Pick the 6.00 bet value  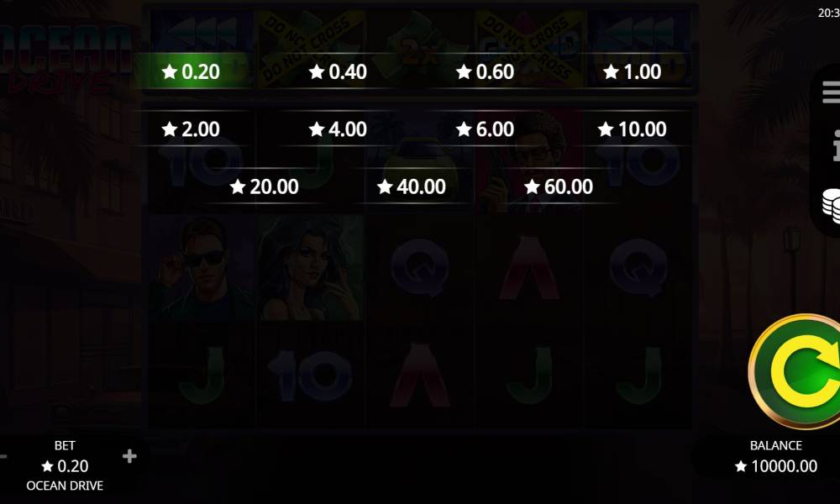pyautogui.click(x=486, y=129)
